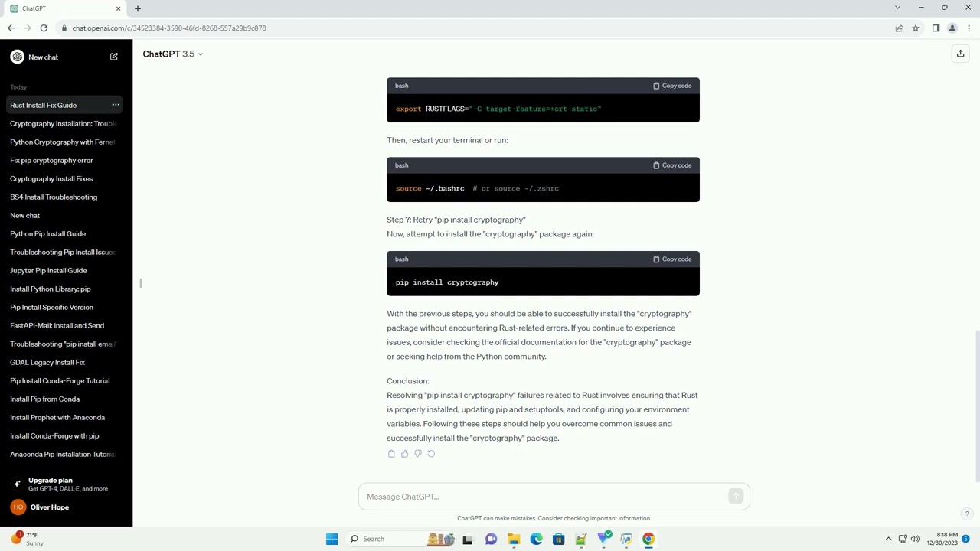Click the browser address bar URL
Screen dimensions: 980x551
click(169, 28)
